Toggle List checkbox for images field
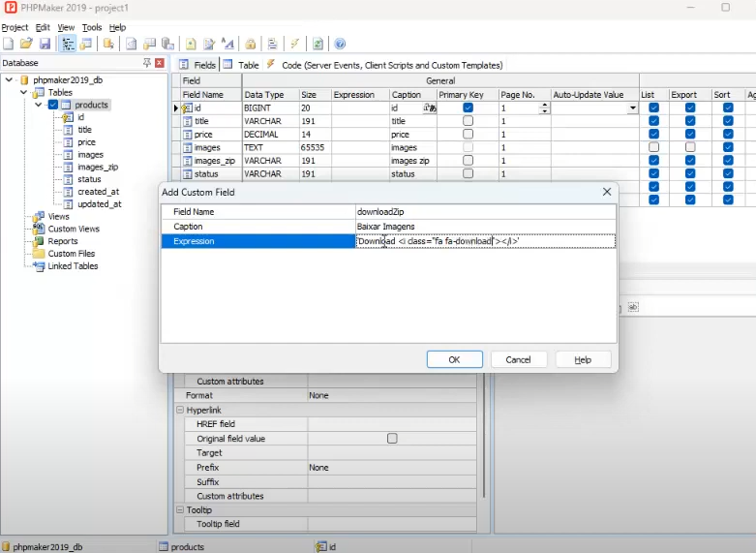 pos(653,146)
